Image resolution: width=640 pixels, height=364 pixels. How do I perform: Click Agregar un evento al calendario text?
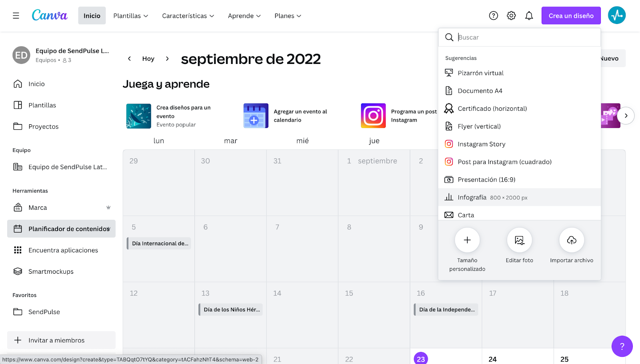point(300,116)
